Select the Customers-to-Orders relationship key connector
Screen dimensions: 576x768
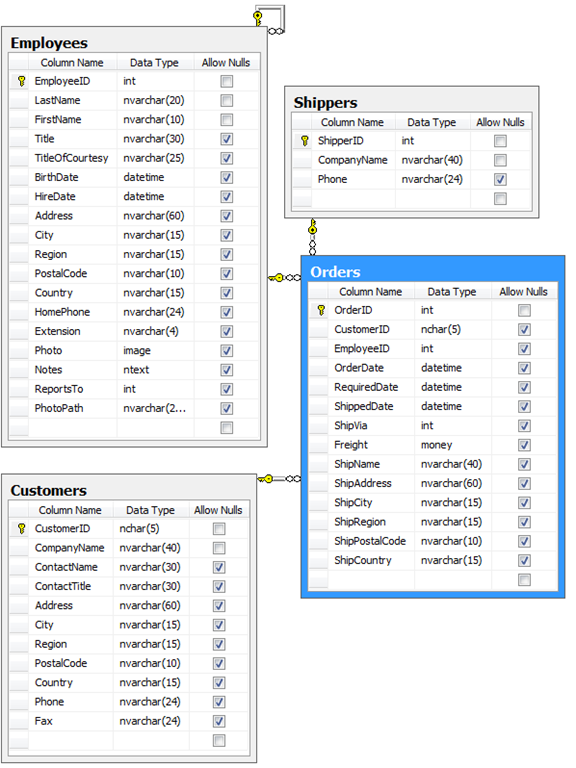[x=266, y=479]
